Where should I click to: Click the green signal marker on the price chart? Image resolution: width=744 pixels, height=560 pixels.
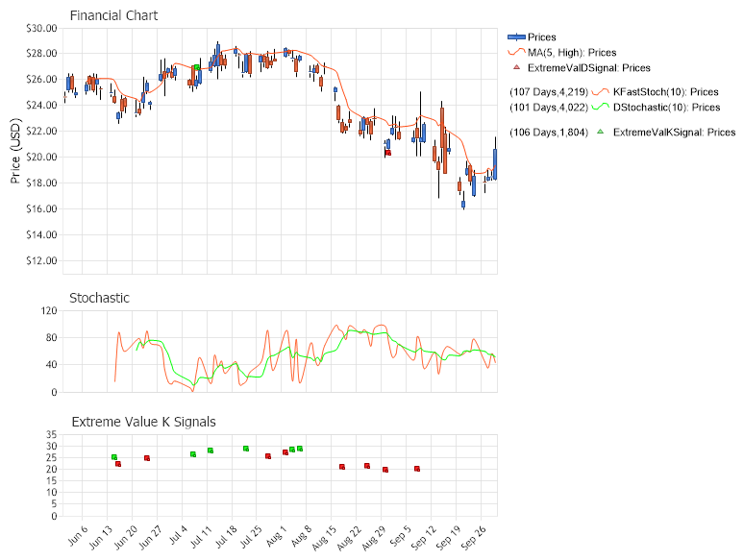tap(196, 68)
